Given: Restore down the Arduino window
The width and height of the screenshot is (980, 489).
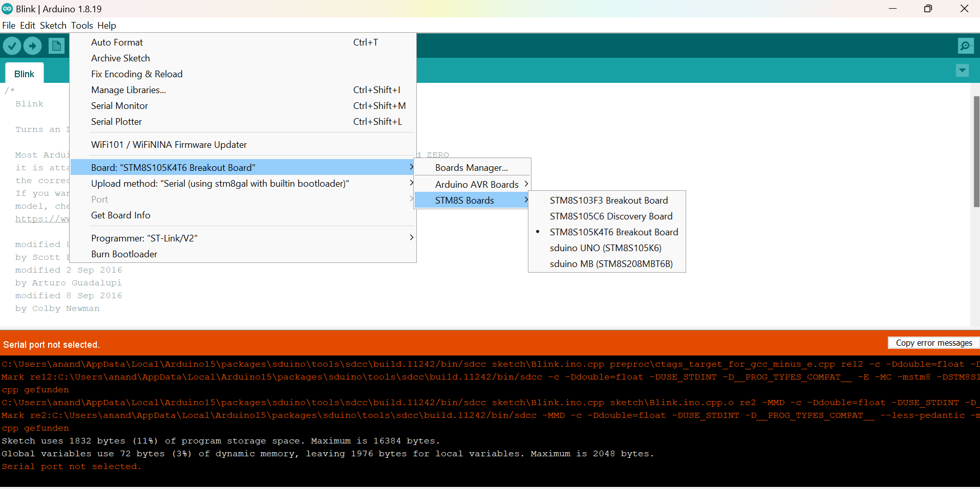Looking at the screenshot, I should tap(928, 9).
